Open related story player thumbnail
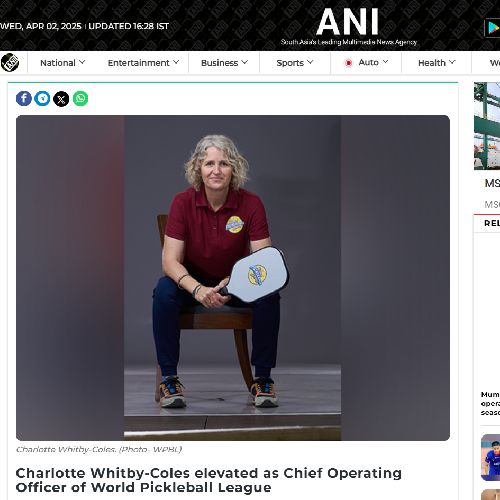 tap(490, 457)
